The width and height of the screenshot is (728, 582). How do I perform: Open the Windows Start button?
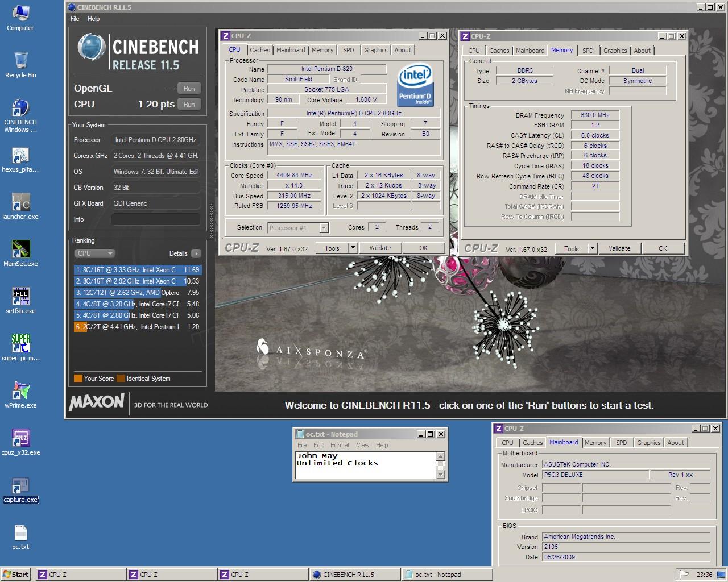click(x=16, y=575)
